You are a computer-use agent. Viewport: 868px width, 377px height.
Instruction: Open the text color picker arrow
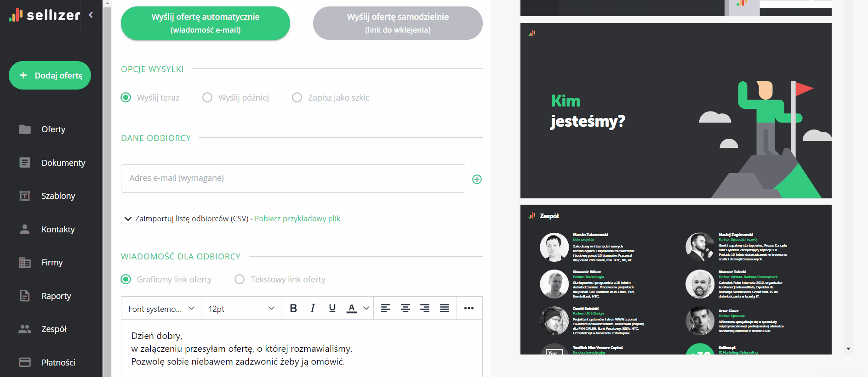coord(366,309)
